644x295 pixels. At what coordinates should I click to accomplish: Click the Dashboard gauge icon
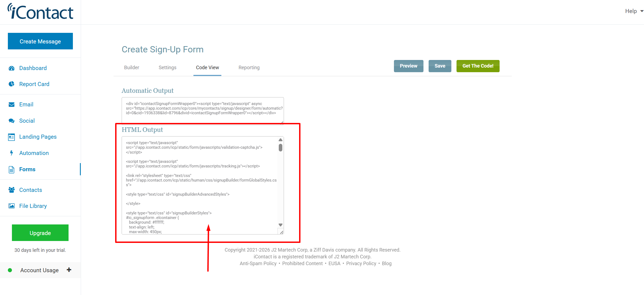11,68
